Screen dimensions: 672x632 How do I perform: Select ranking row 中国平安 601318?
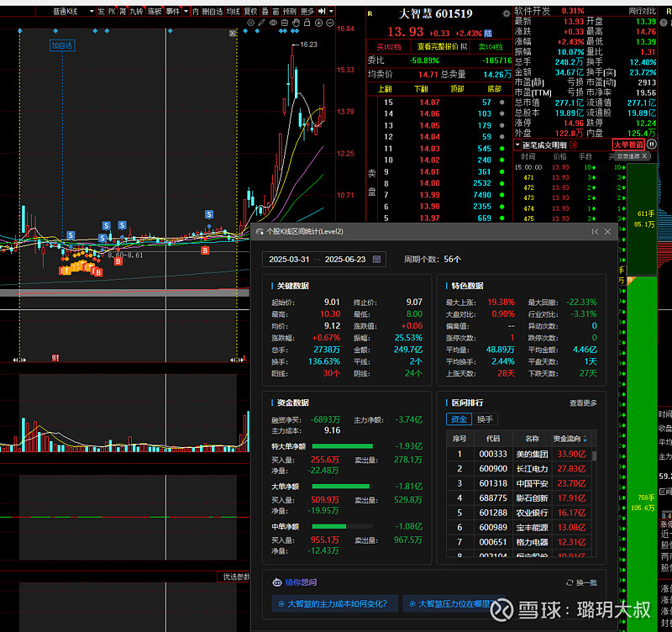coord(518,483)
